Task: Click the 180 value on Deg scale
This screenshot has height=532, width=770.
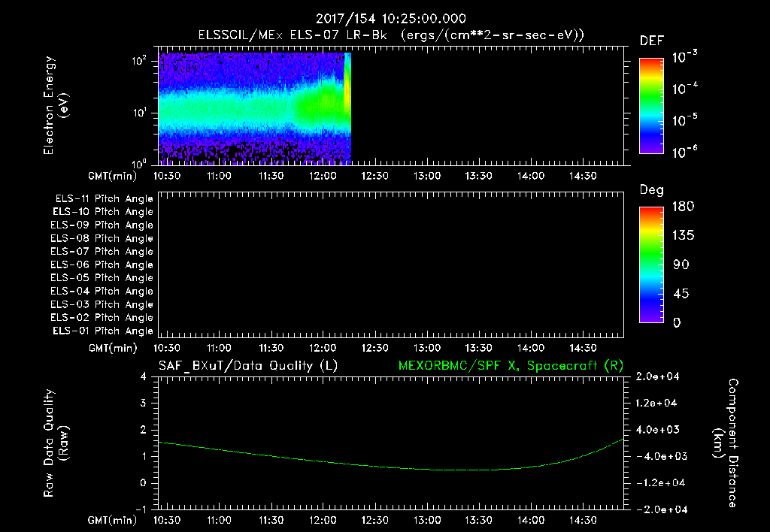Action: [683, 206]
